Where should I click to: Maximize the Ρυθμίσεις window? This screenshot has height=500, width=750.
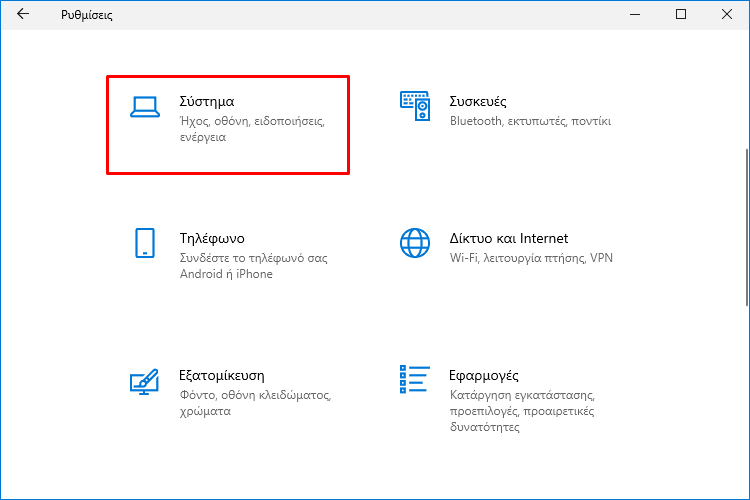click(681, 14)
